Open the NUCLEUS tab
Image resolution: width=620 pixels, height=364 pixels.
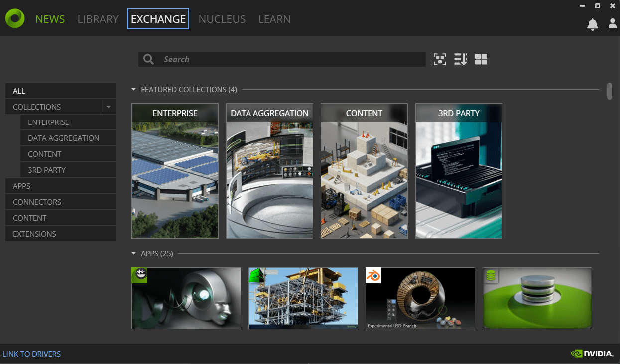coord(222,19)
